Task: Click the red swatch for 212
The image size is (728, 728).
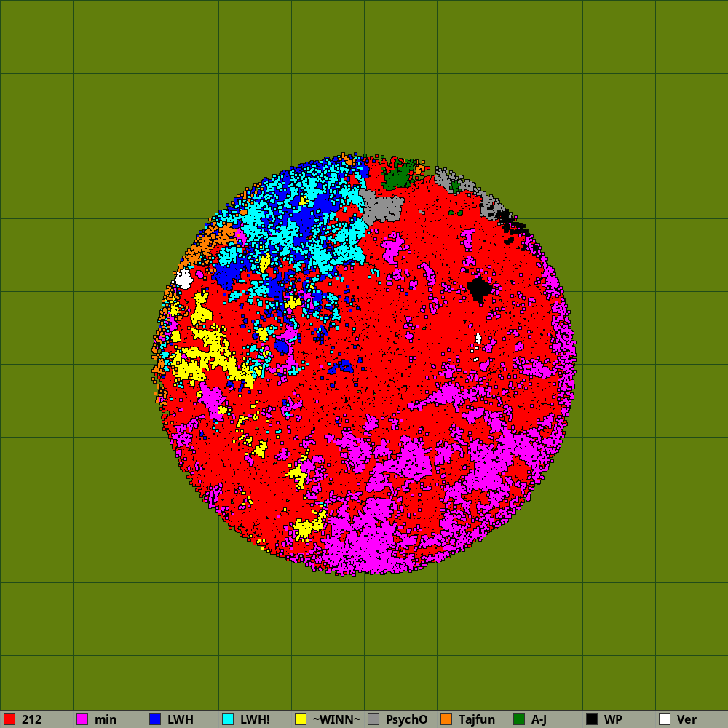Action: click(9, 719)
